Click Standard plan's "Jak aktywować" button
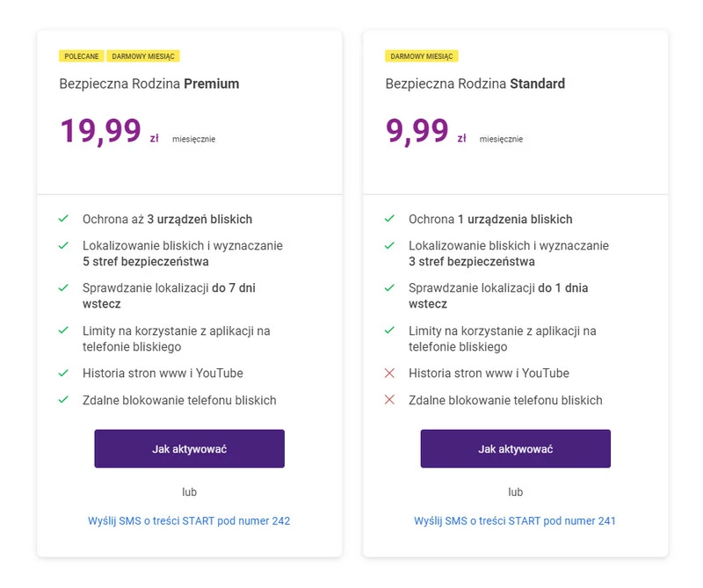This screenshot has height=588, width=703. [515, 448]
